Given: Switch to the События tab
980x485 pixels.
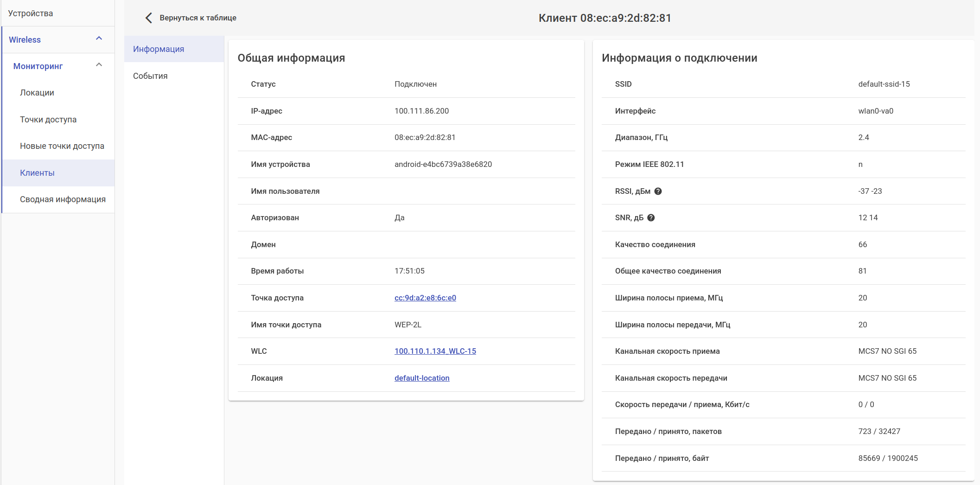Looking at the screenshot, I should [x=150, y=76].
